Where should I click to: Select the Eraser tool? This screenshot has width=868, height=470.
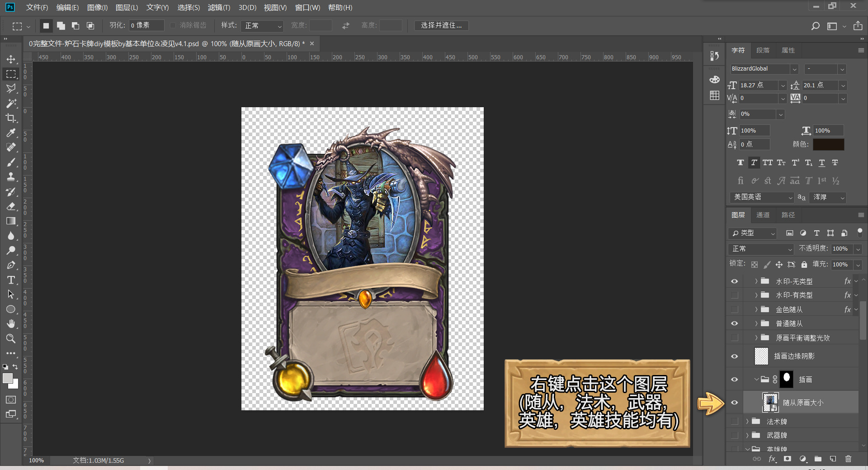click(11, 206)
